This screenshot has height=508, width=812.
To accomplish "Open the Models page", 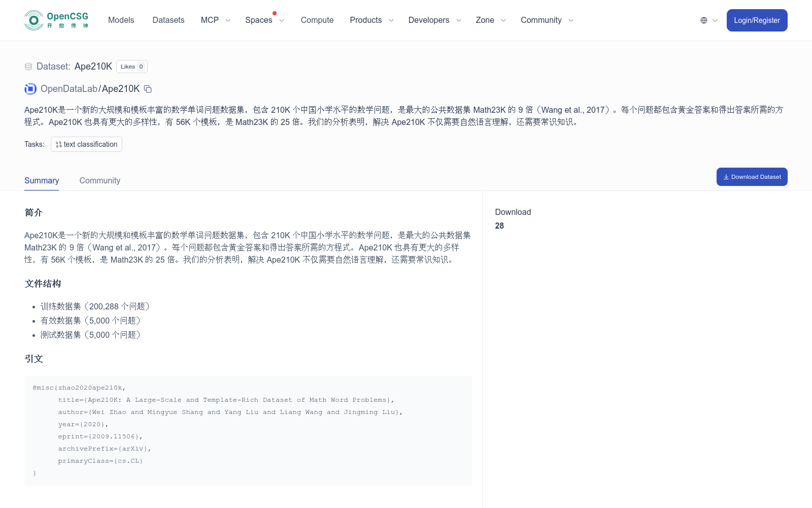I will tap(121, 20).
